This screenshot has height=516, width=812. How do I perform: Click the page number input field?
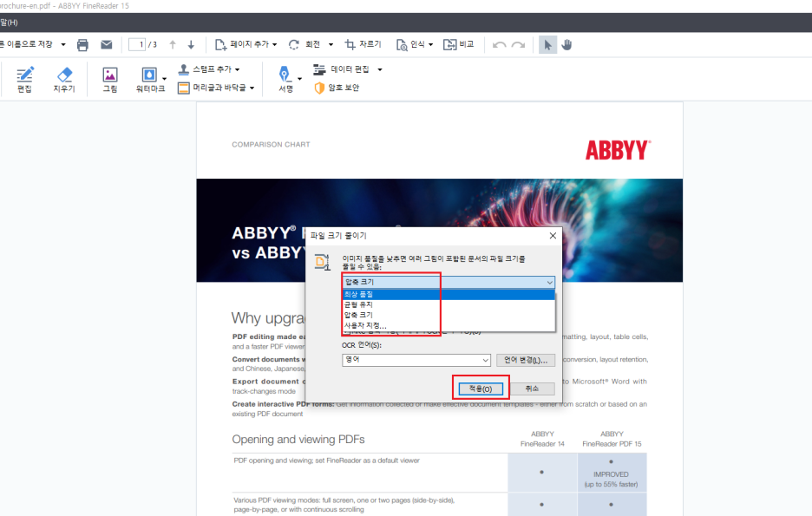pos(137,44)
